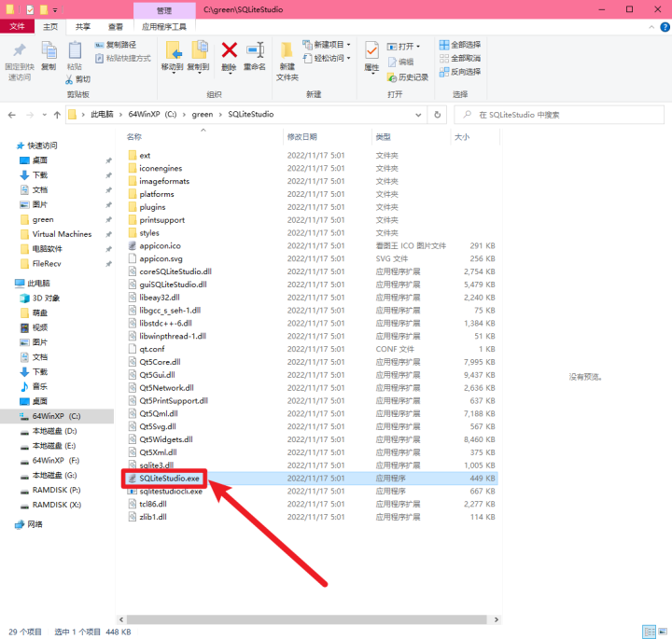Open the help question mark icon
Viewport: 672px width, 639px height.
pos(665,27)
